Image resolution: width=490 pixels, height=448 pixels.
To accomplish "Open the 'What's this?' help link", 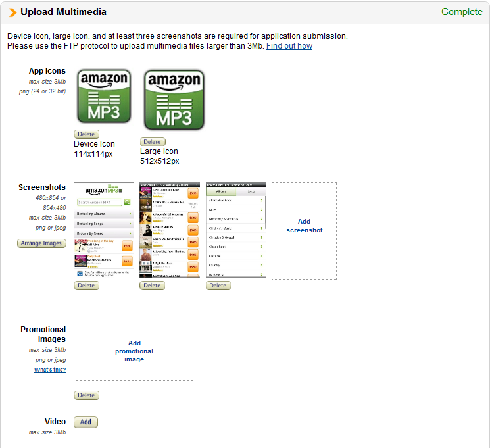I will [50, 370].
